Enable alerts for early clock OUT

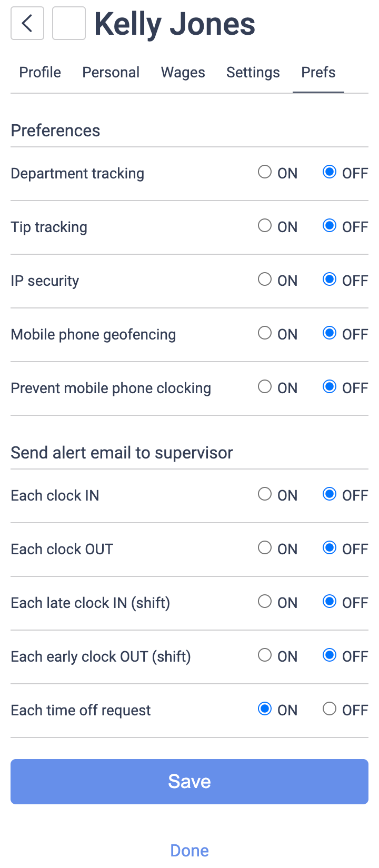coord(265,655)
